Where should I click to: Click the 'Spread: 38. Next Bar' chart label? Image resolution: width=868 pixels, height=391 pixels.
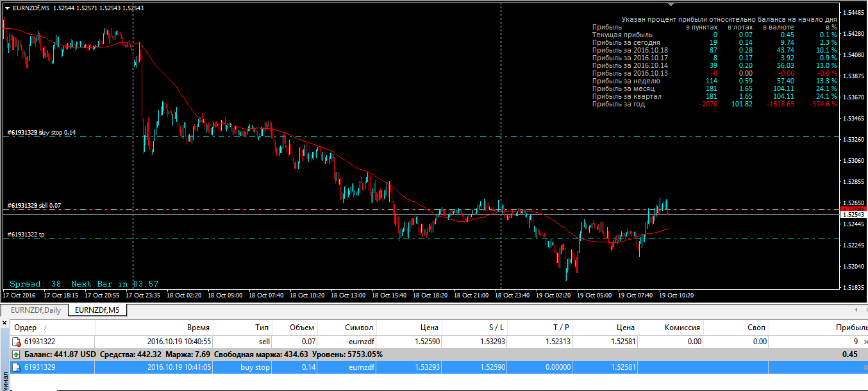[x=83, y=283]
